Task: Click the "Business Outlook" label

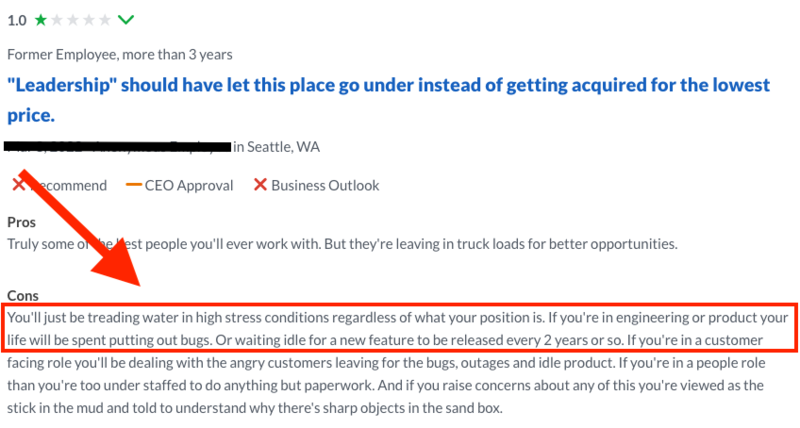Action: [x=325, y=185]
